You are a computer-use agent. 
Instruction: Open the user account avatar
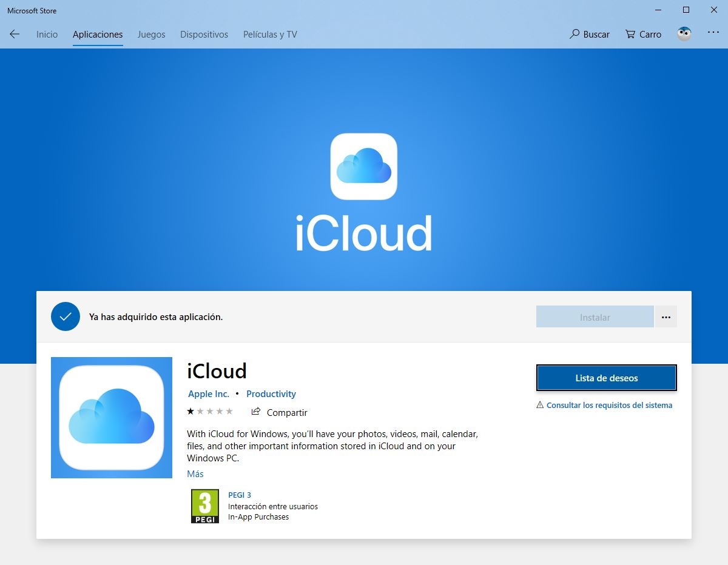[684, 34]
